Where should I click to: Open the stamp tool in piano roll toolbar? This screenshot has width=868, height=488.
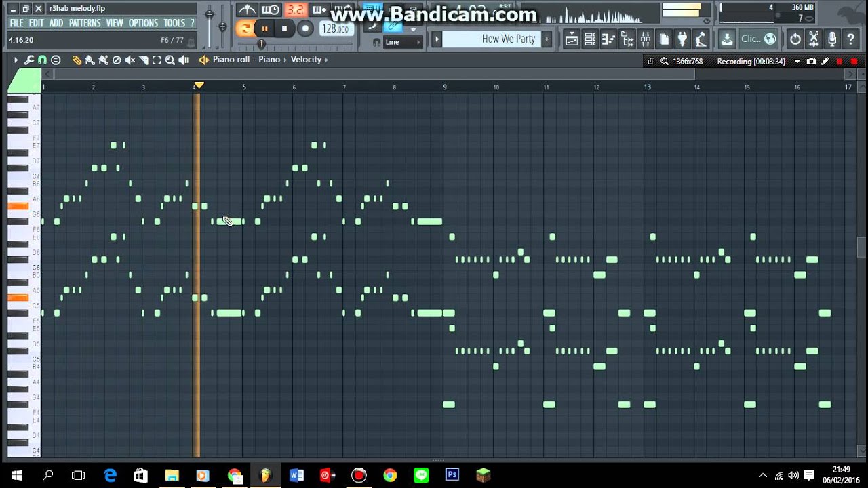coord(56,60)
